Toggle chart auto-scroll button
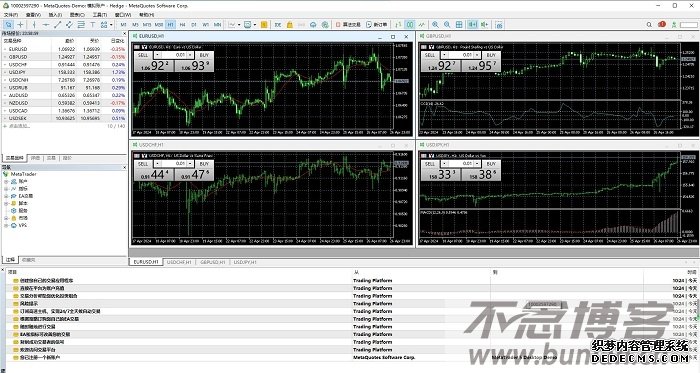Viewport: 700px width, 373px height. pyautogui.click(x=472, y=25)
